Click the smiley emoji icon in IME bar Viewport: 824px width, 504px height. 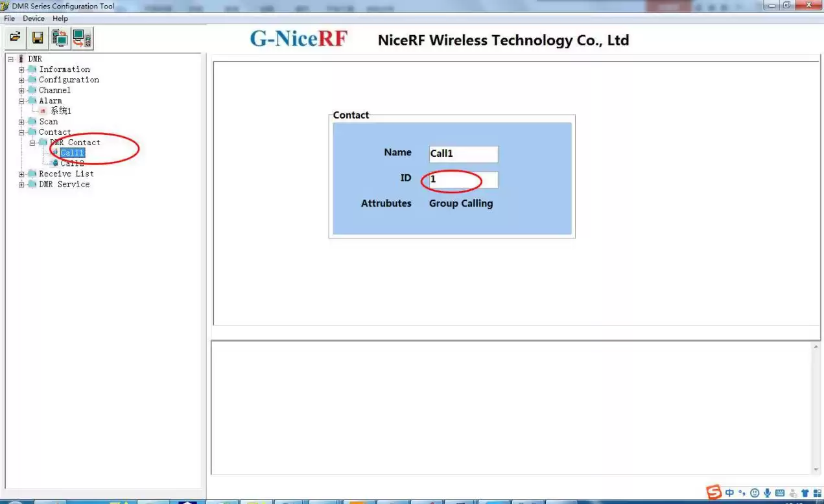pos(755,494)
